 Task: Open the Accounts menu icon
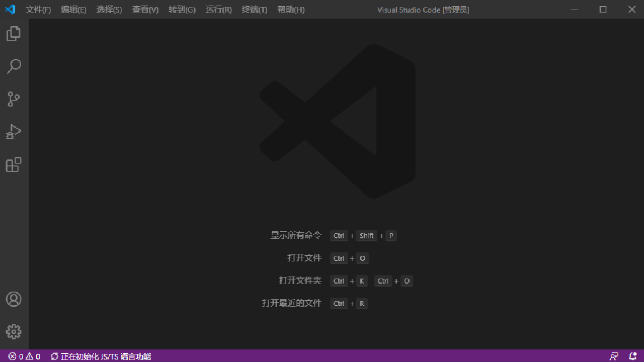tap(14, 299)
